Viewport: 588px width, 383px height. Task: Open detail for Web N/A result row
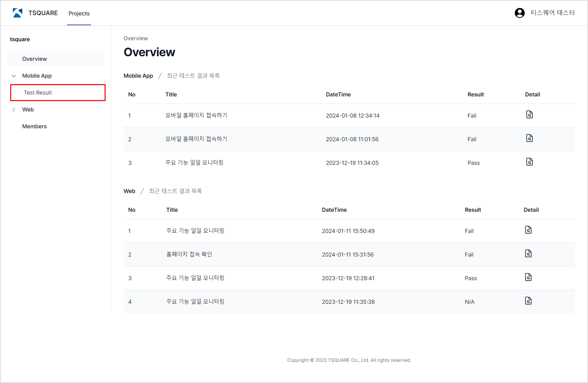pyautogui.click(x=528, y=301)
